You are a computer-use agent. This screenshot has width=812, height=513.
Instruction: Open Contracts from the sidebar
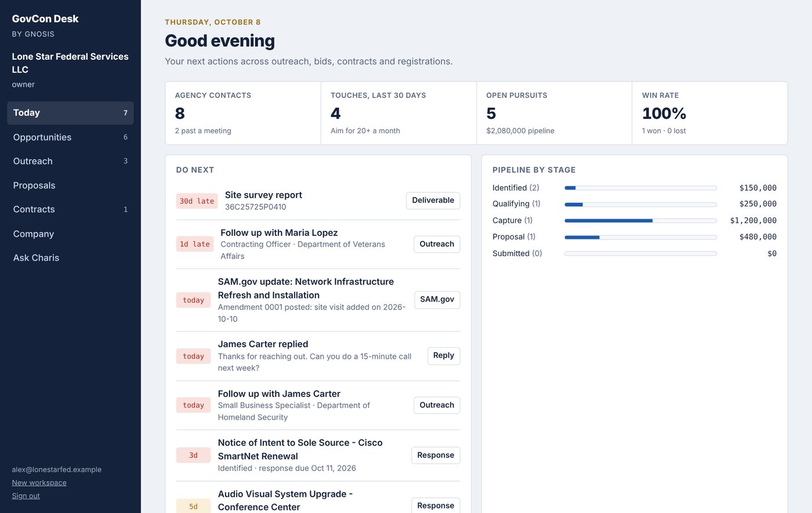(70, 209)
